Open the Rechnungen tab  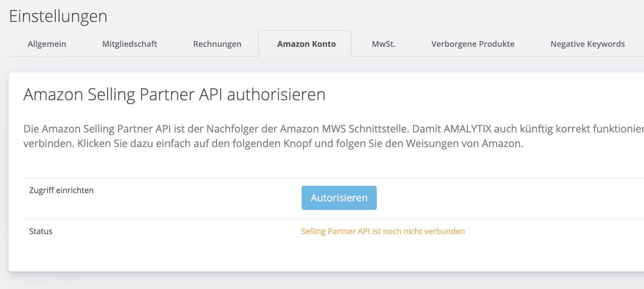click(217, 44)
